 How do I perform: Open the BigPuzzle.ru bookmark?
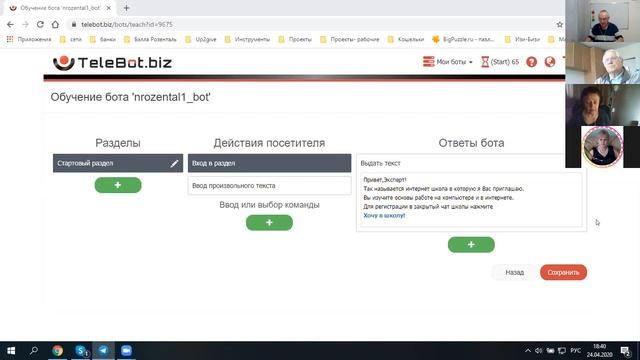click(463, 40)
